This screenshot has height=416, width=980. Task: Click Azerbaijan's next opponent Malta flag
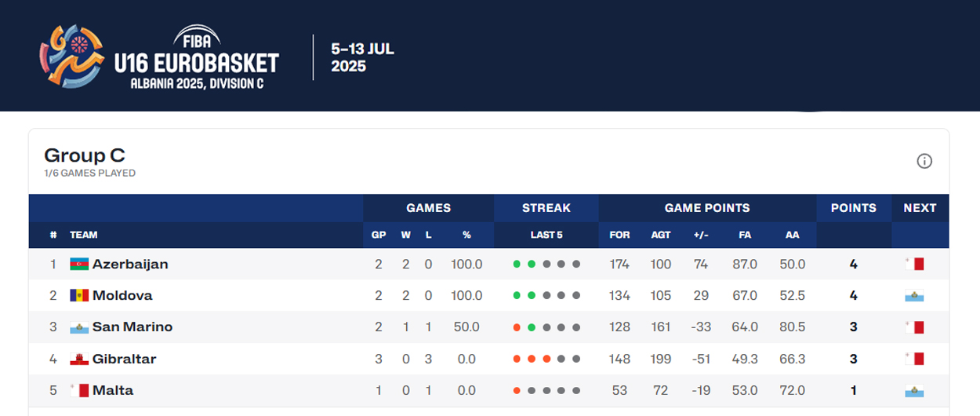pos(914,265)
